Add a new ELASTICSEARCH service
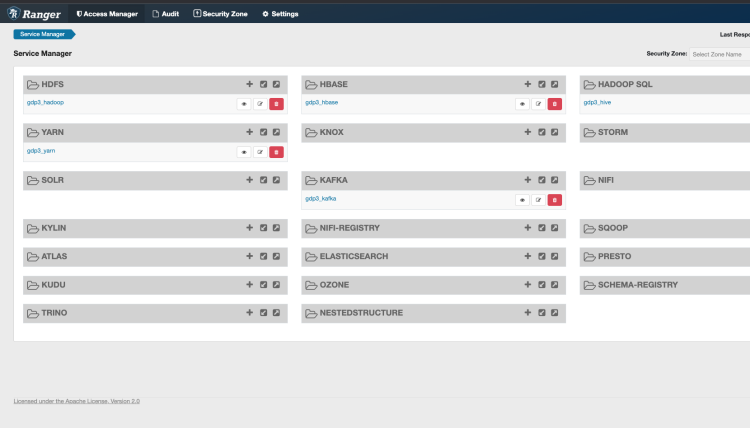Image resolution: width=750 pixels, height=428 pixels. point(528,256)
